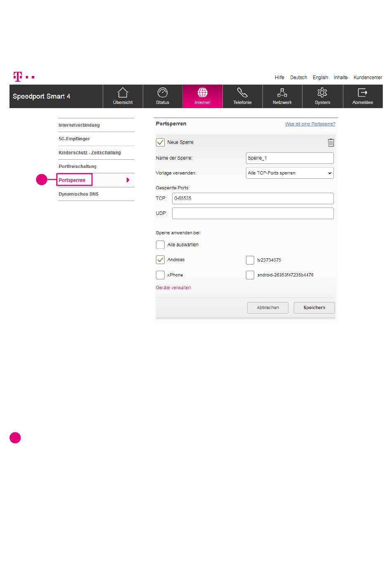The width and height of the screenshot is (392, 588).
Task: Click the TCP ports input field
Action: click(253, 198)
